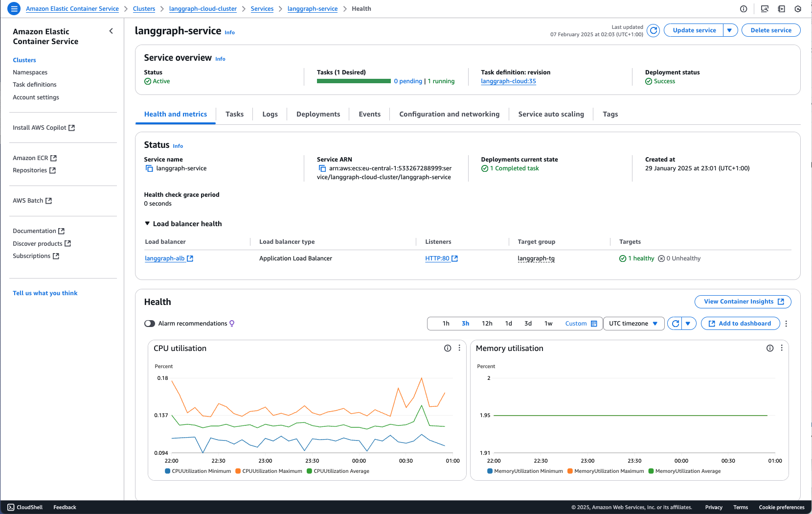
Task: Click the screen icon in top bar
Action: point(765,9)
